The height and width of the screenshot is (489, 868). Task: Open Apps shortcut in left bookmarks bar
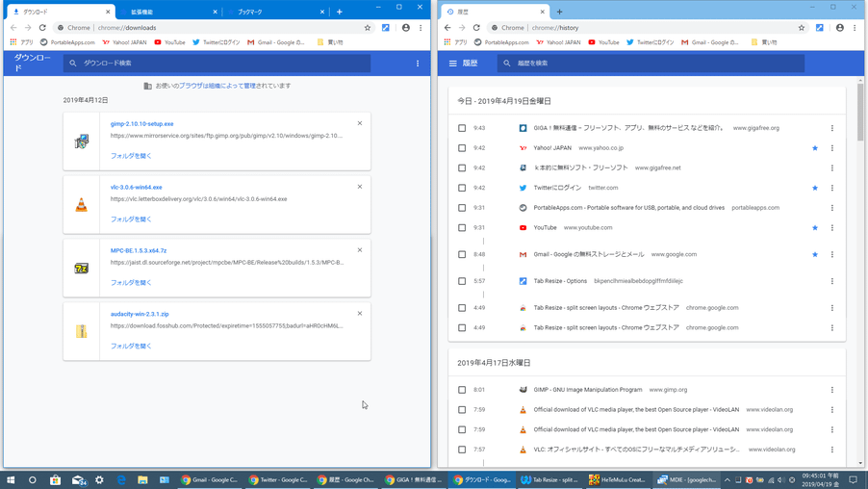21,42
